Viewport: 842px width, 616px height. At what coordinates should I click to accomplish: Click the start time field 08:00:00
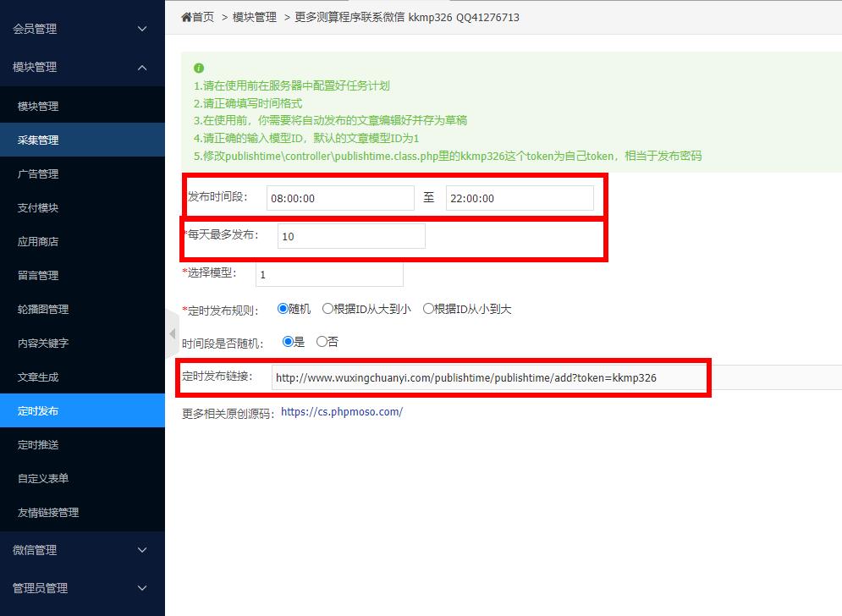(340, 198)
